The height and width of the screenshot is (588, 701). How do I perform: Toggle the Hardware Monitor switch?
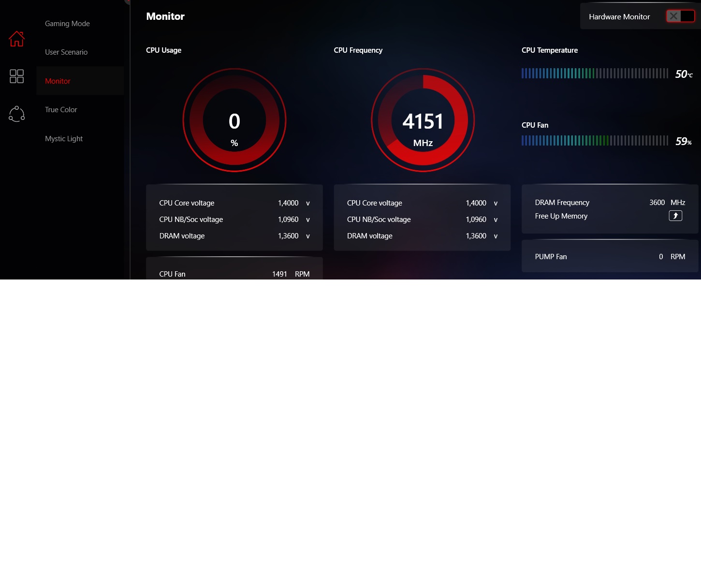click(x=680, y=16)
